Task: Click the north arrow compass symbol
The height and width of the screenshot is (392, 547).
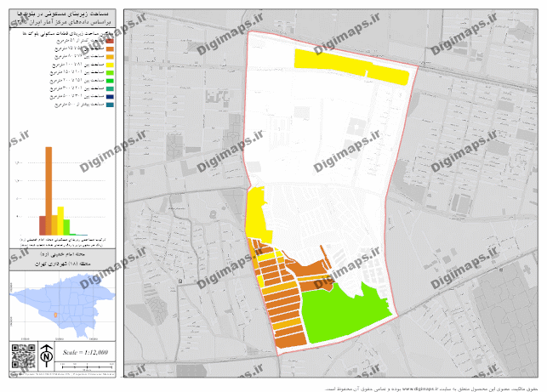Action: [x=47, y=355]
